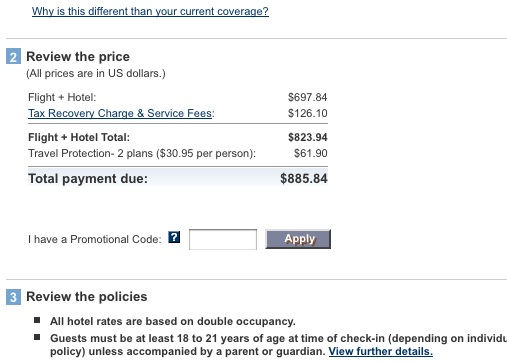This screenshot has width=507, height=363.
Task: Click the step 2 number badge
Action: [x=13, y=56]
